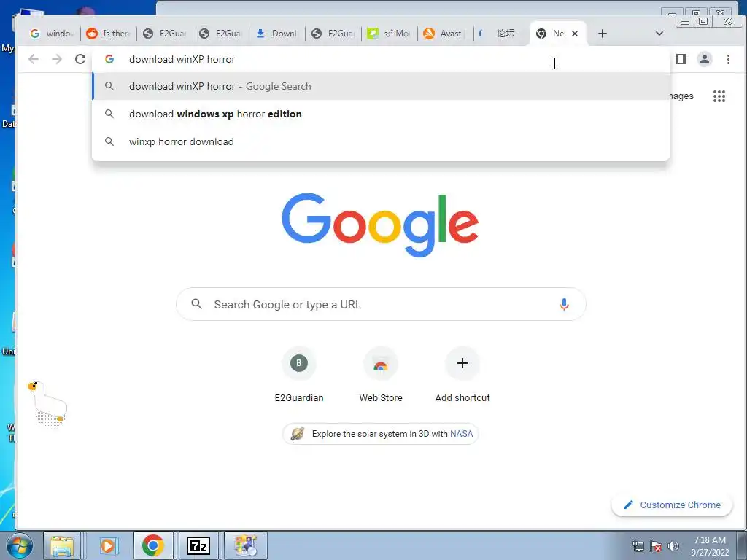Click the Action Center flag tray icon
747x560 pixels.
[x=656, y=546]
